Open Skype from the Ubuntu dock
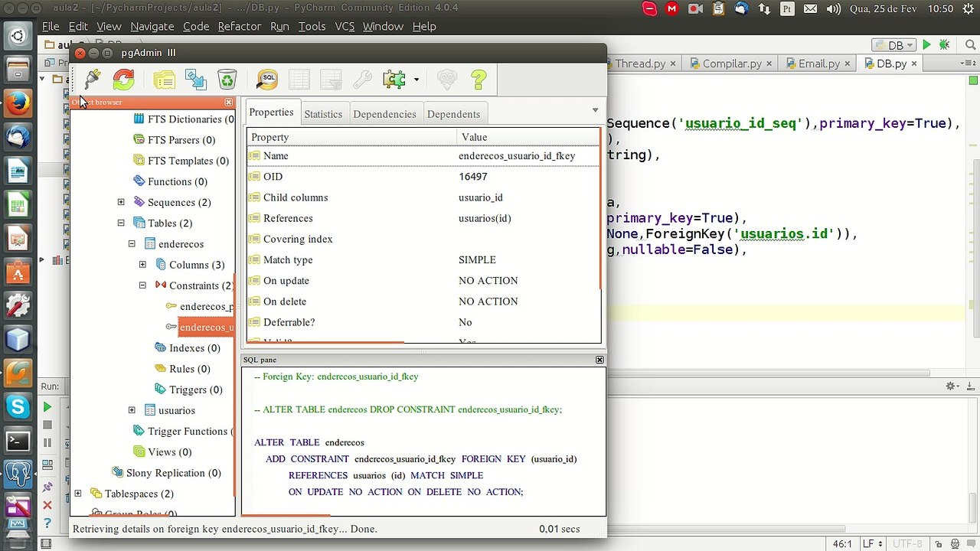The image size is (980, 551). 18,406
